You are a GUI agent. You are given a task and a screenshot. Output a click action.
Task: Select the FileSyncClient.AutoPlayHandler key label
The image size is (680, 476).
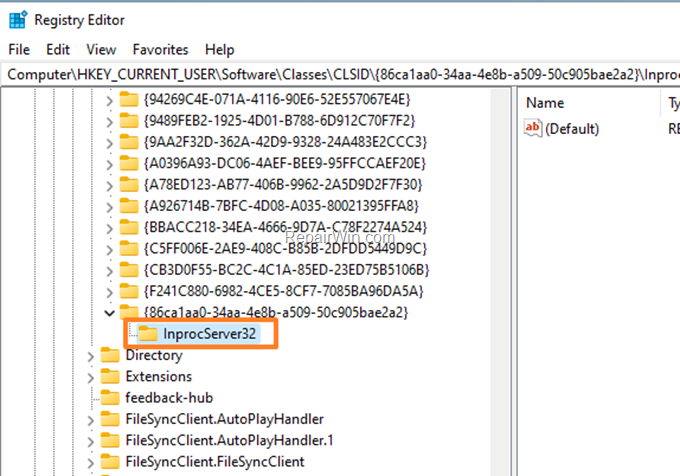[x=225, y=419]
